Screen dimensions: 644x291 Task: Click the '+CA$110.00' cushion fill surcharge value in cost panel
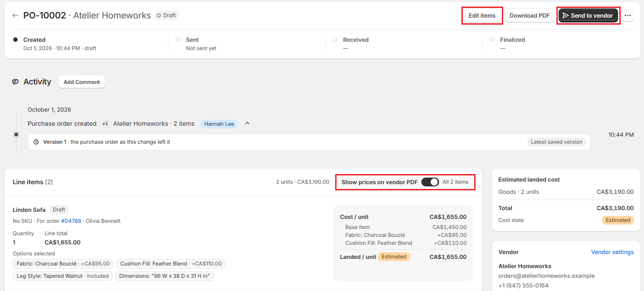(x=450, y=243)
